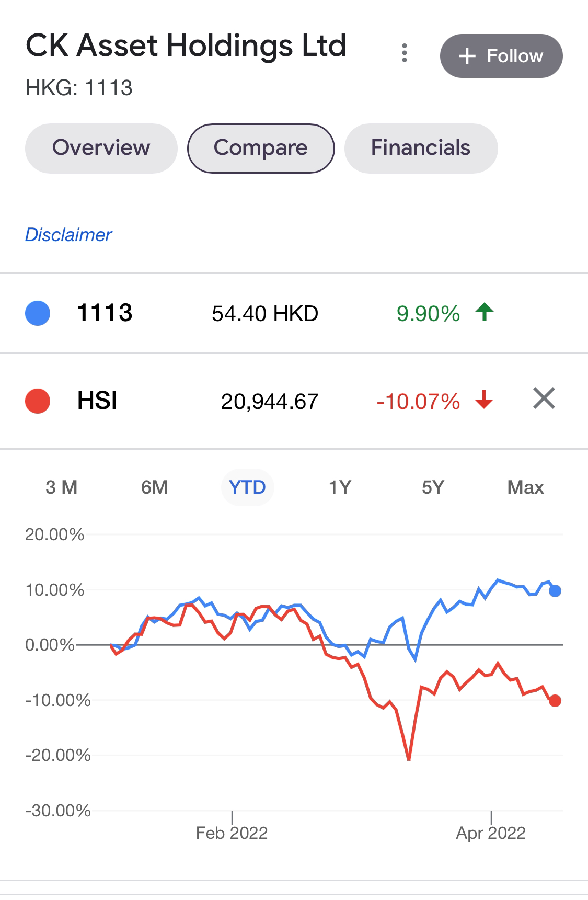Viewport: 588px width, 900px height.
Task: Open the three-dot more options menu
Action: (404, 53)
